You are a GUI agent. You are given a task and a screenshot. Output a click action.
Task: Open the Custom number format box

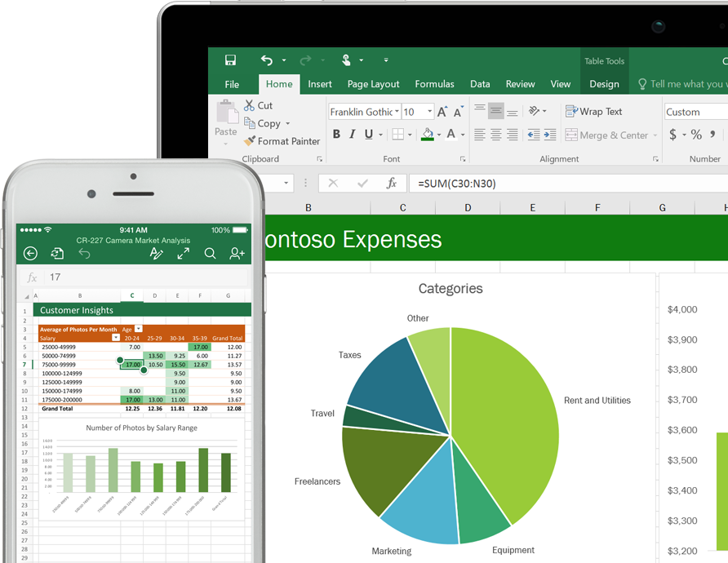696,112
